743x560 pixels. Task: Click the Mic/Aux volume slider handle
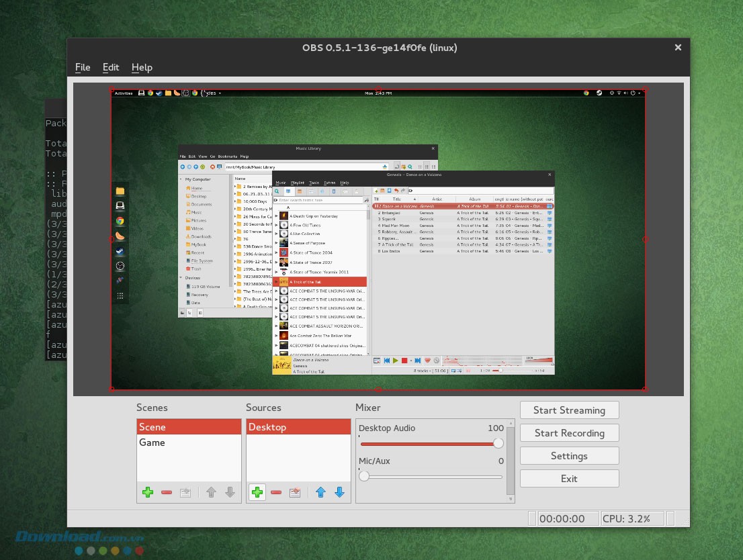pos(364,476)
